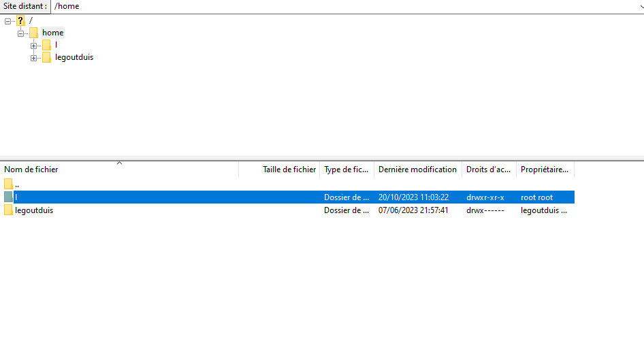The image size is (644, 339).
Task: Select 'legoutduis' in the remote tree
Action: 74,58
